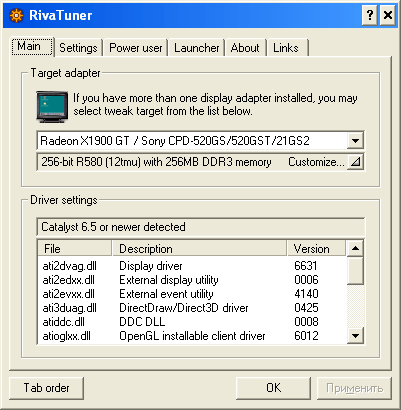Click the 256-bit R580 info text

coord(156,162)
